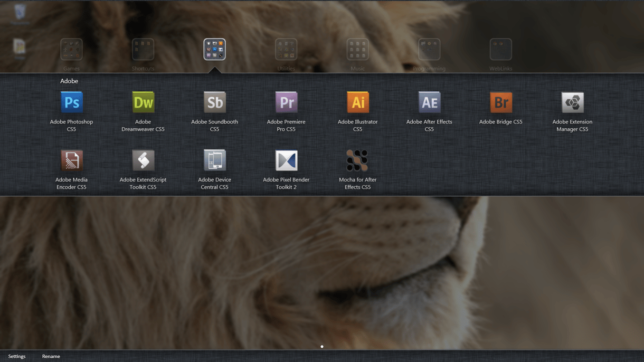The width and height of the screenshot is (644, 362).
Task: Open the Games folder
Action: [71, 49]
